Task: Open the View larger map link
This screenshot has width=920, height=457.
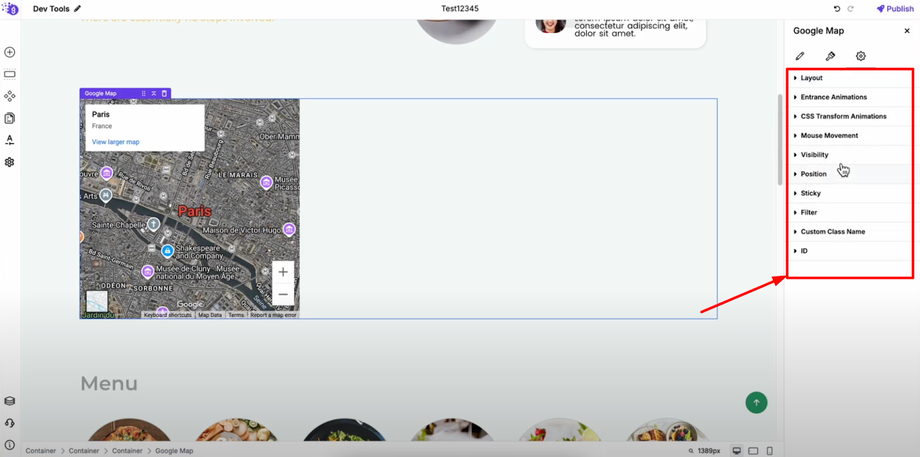Action: [116, 142]
